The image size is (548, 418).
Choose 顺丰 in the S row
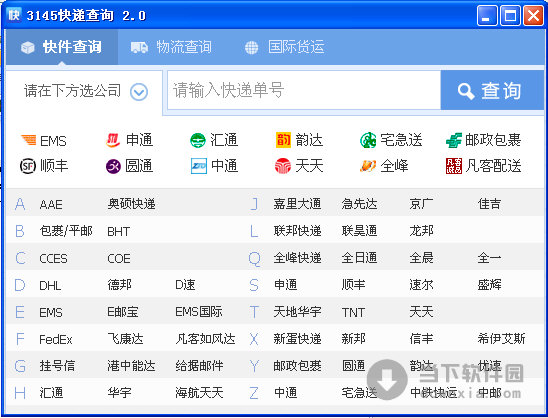pos(353,285)
